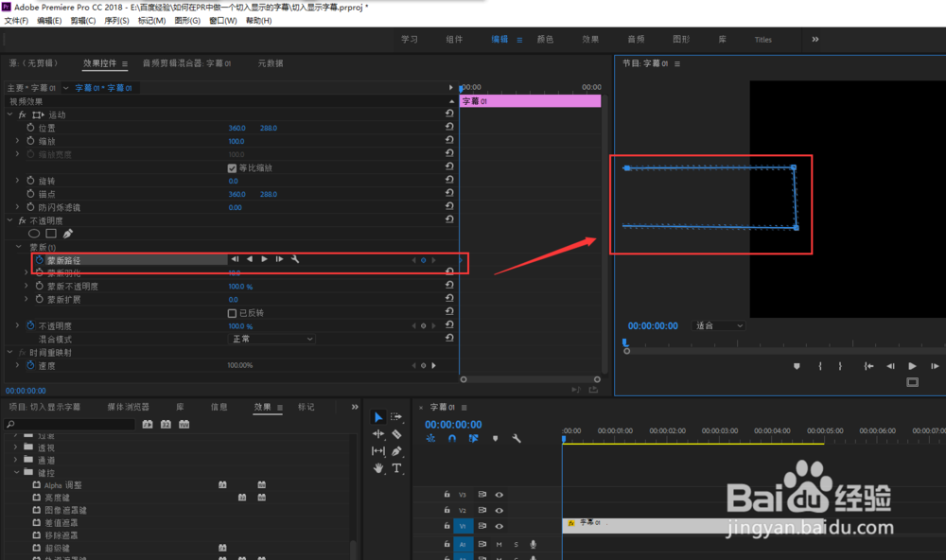This screenshot has height=560, width=946.
Task: Reset the 旋转 parameter
Action: tap(449, 179)
